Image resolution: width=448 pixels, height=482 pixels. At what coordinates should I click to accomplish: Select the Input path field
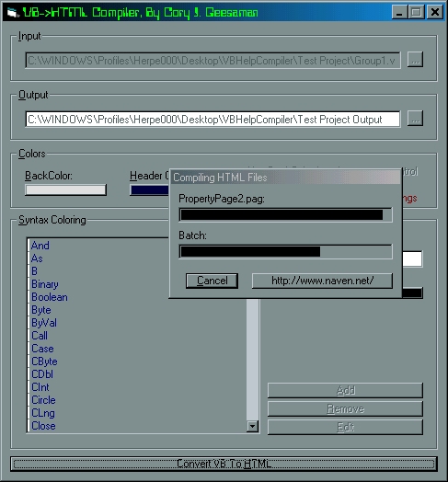pyautogui.click(x=213, y=61)
